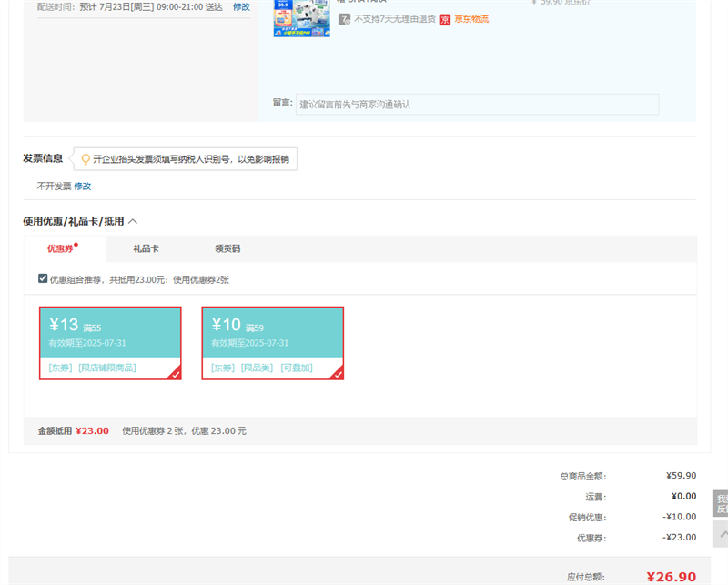The height and width of the screenshot is (585, 728).
Task: Click the 7-day no-return policy icon
Action: point(344,19)
